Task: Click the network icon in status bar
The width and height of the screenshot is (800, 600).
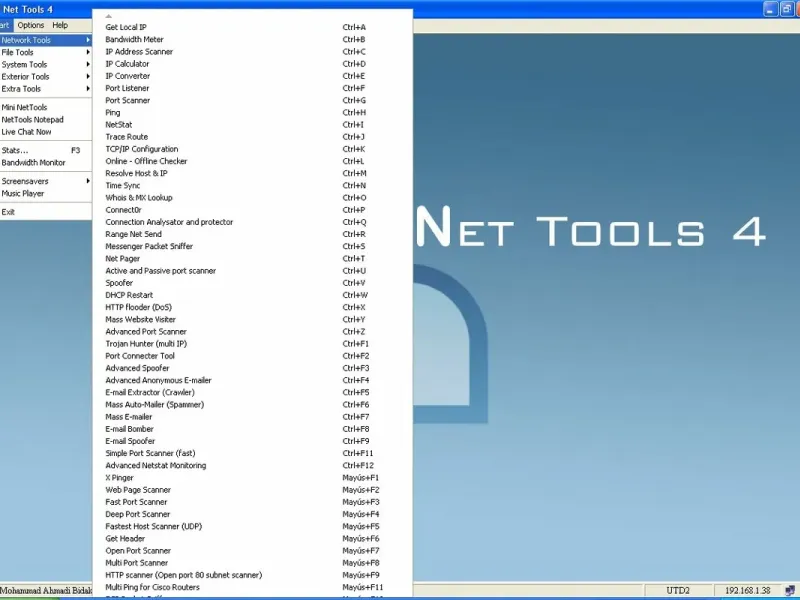Action: 790,590
